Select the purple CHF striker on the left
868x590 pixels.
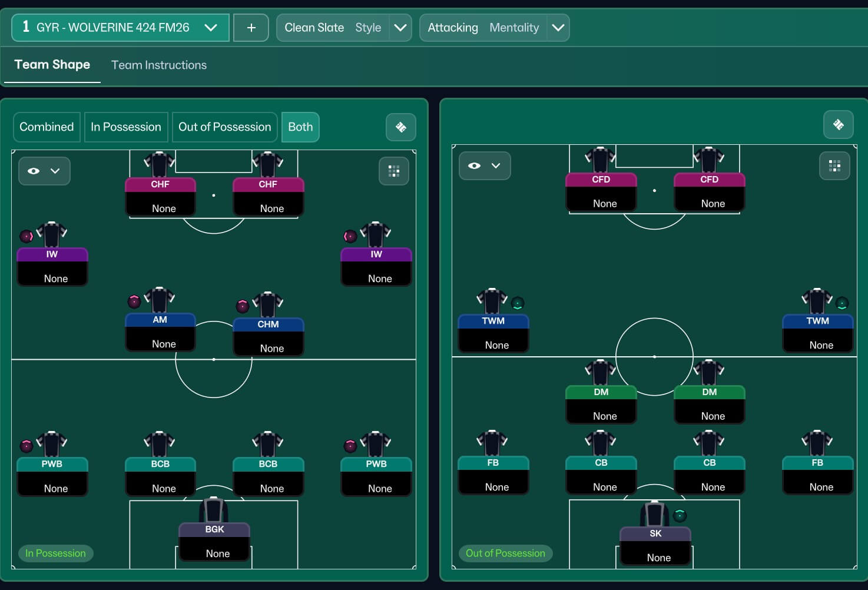pos(160,196)
